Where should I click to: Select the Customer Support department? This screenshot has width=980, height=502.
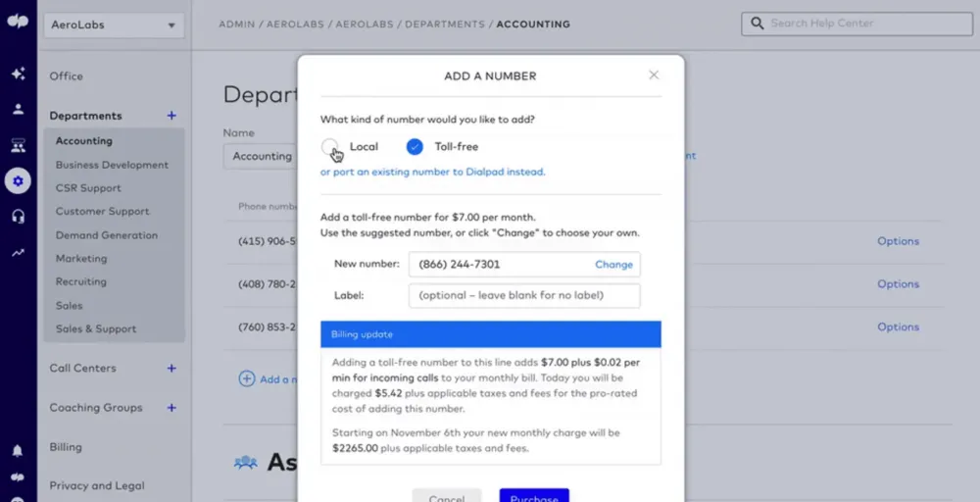click(x=103, y=212)
